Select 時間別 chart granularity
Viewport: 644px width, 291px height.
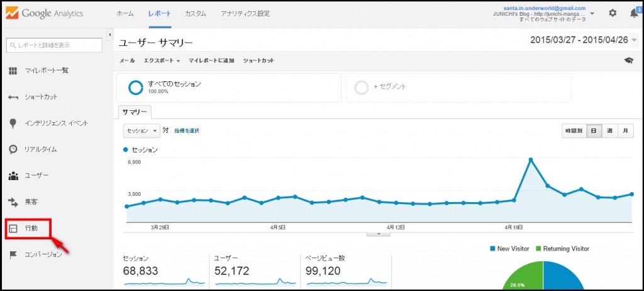point(574,131)
